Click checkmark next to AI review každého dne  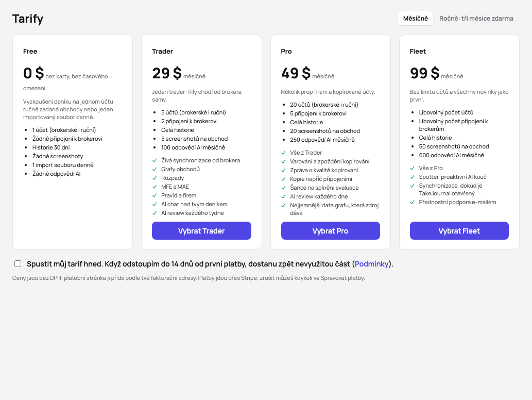pyautogui.click(x=283, y=196)
